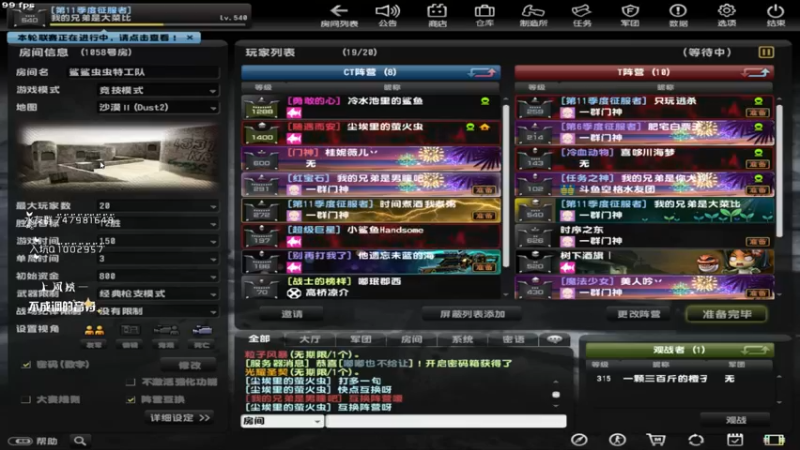
Task: Toggle the 密码(数字) password checkbox
Action: (26, 365)
